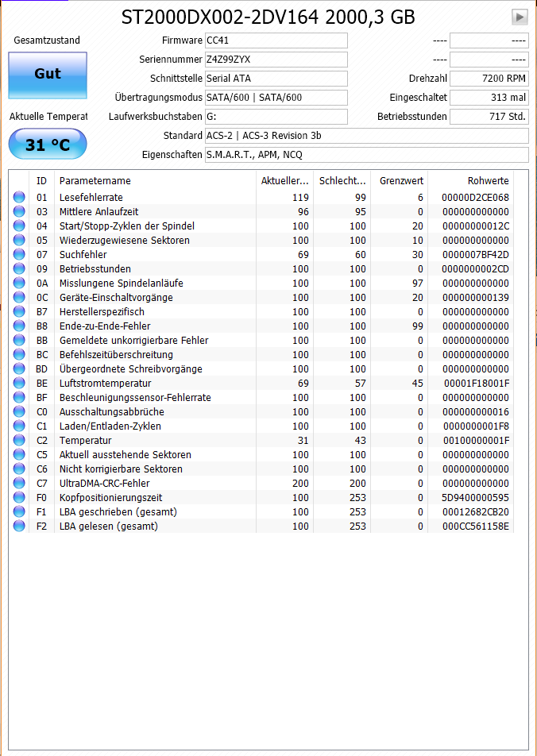
Task: Click status icon of Befehlszeitüberschreitung row
Action: coord(19,355)
